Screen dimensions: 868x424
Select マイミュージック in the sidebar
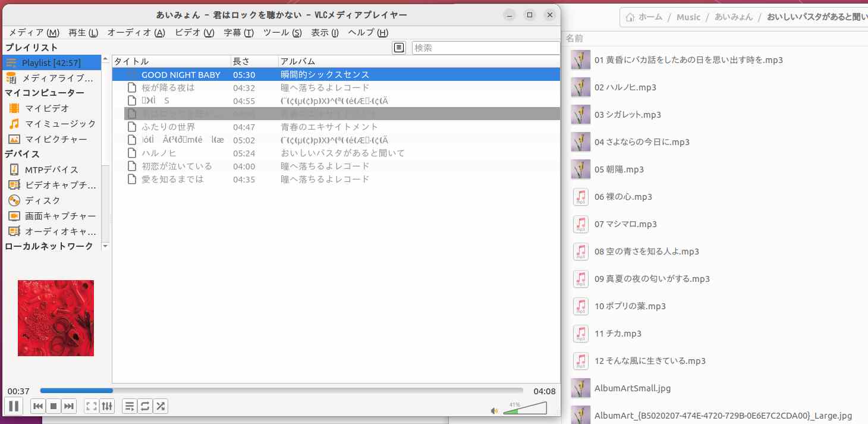click(x=59, y=124)
